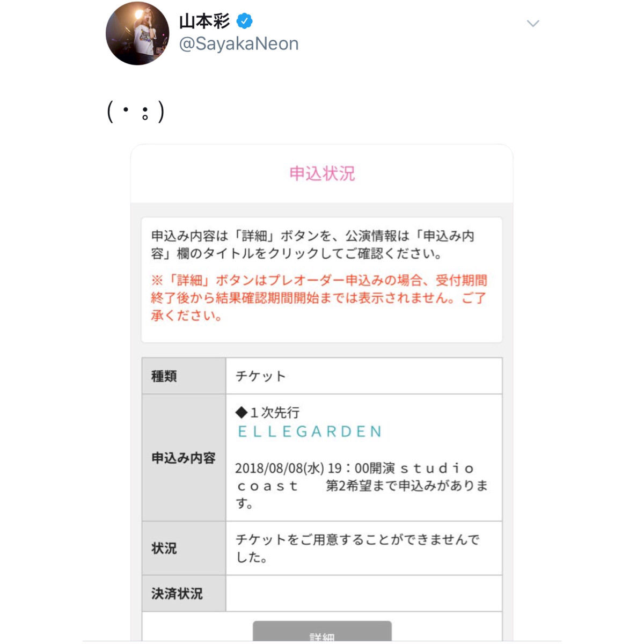Click the 申込状況 pink heading
Image resolution: width=644 pixels, height=644 pixels.
tap(322, 173)
